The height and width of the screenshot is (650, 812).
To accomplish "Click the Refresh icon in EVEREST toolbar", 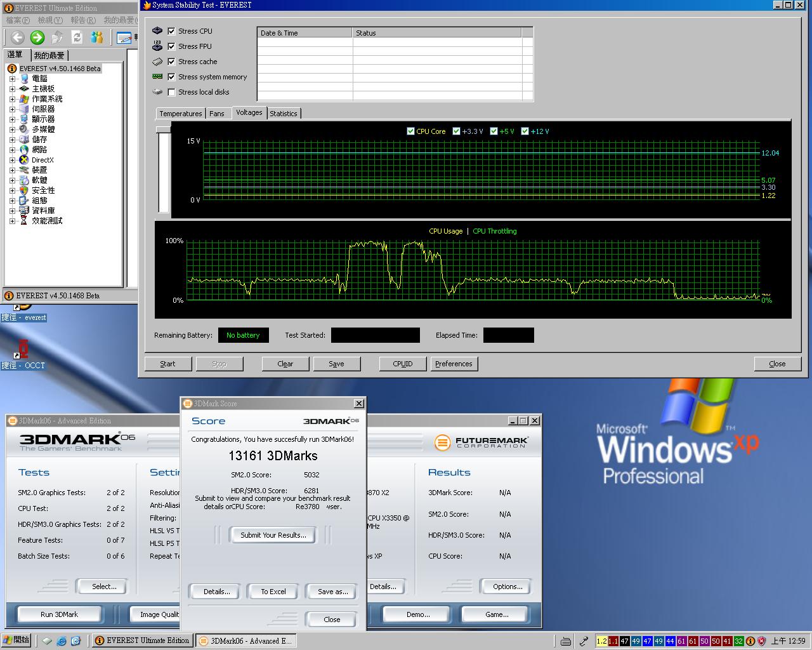I will click(77, 37).
